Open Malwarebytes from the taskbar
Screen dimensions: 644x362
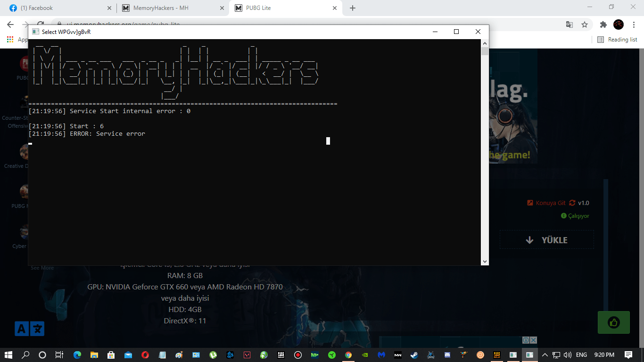coord(381,355)
